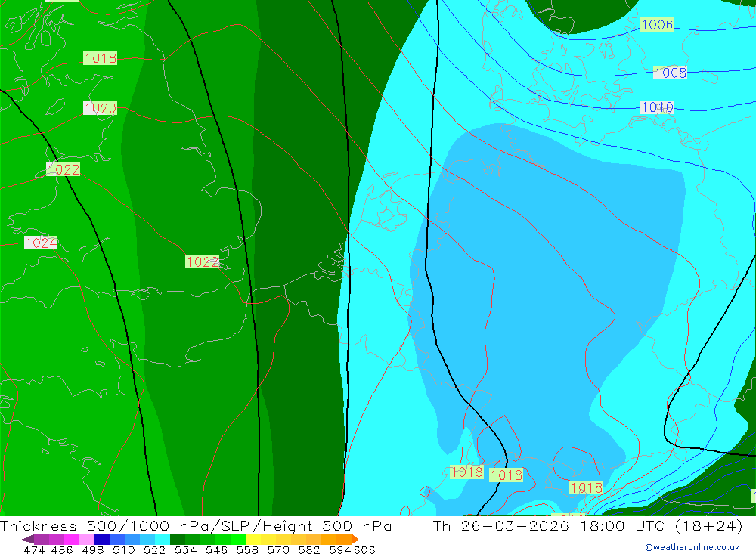Click the 570 legend value
This screenshot has height=554, width=756.
click(277, 549)
